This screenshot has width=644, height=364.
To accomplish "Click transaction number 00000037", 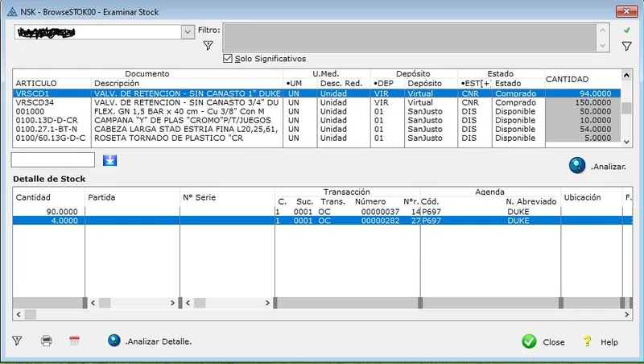I will point(380,212).
